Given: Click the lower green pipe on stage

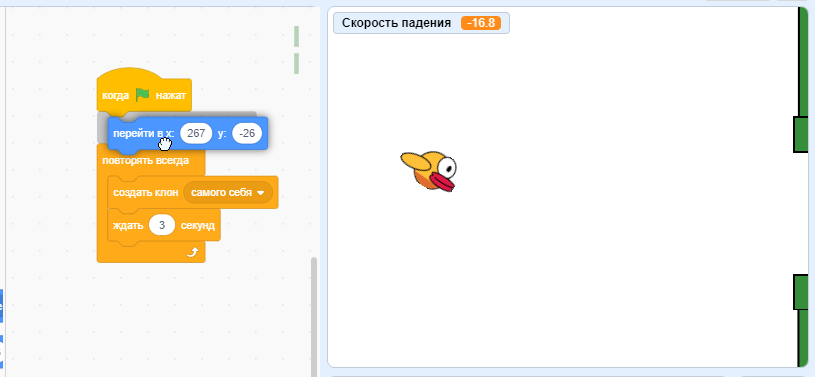Looking at the screenshot, I should (804, 321).
